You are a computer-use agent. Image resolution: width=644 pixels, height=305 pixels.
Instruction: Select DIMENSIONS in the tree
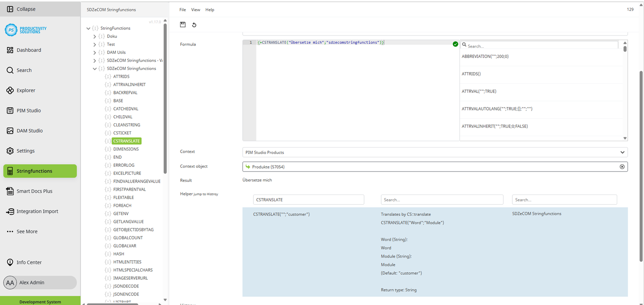(x=126, y=149)
